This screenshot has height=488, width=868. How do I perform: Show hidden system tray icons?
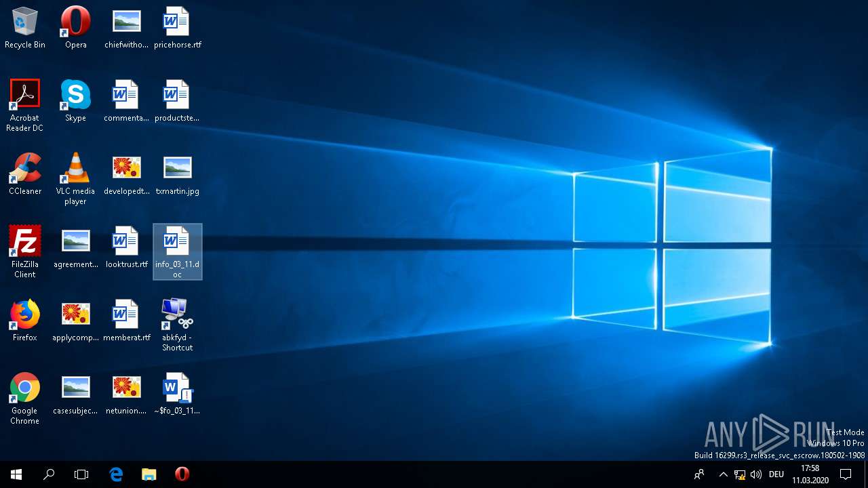pos(723,474)
